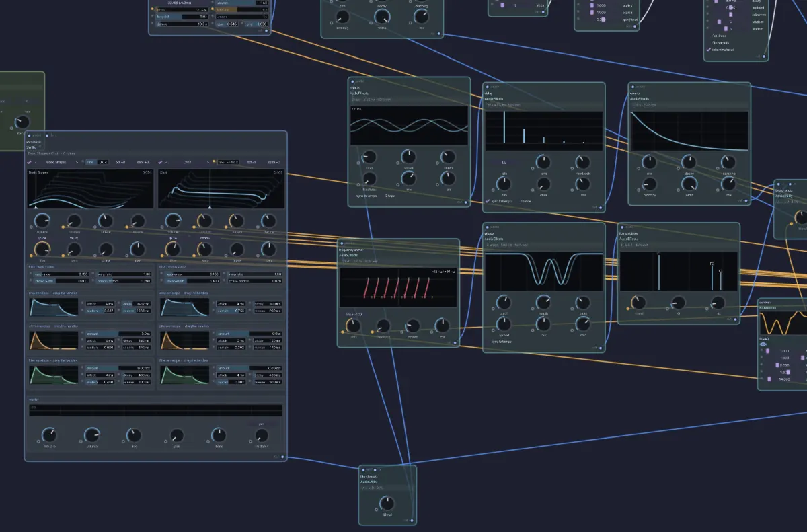
Task: Click the reverb decay curve display
Action: pos(689,131)
